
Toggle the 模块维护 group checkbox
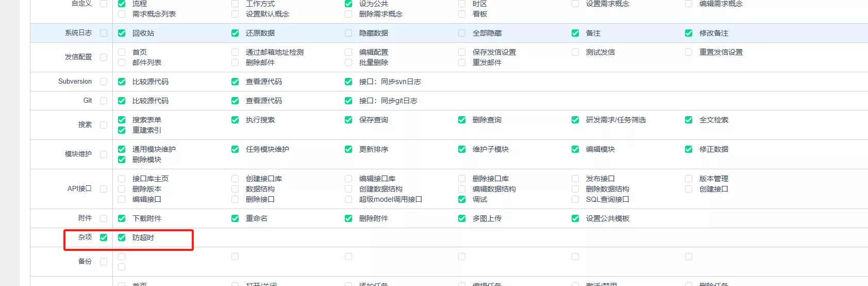pyautogui.click(x=104, y=154)
